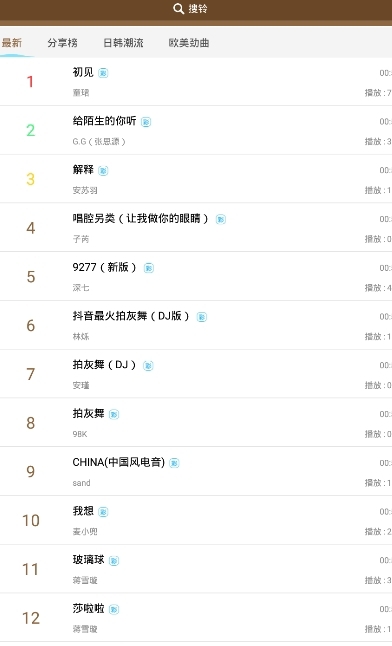
Task: Tap the badge icon after 抖音最火拍灰舞（DJ版）
Action: pyautogui.click(x=202, y=317)
